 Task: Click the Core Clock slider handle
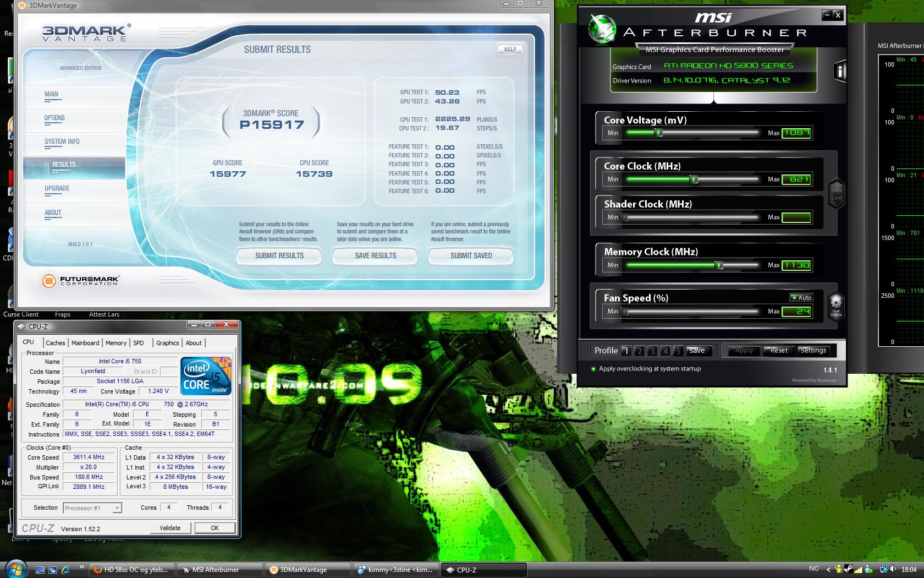694,179
